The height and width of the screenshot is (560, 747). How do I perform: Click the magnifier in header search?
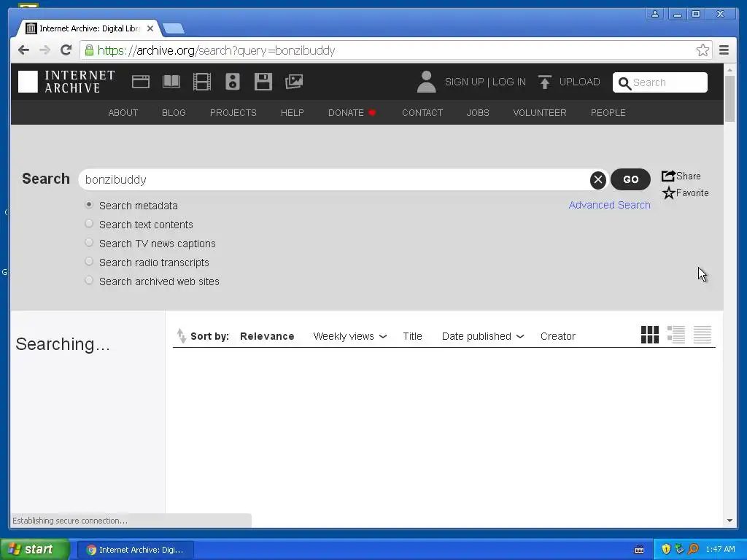point(624,83)
